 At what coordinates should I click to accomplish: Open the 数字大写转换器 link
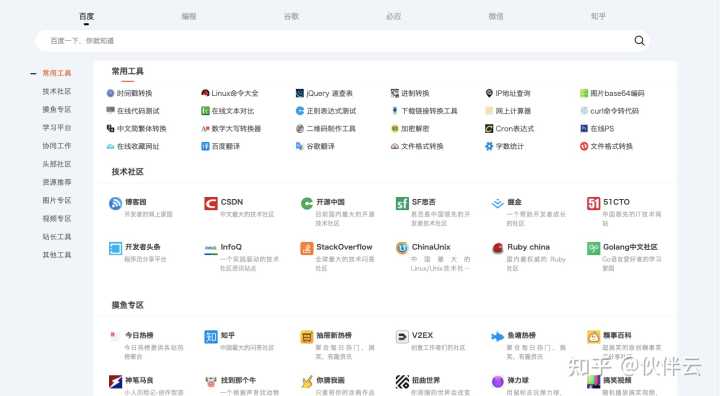click(x=231, y=129)
